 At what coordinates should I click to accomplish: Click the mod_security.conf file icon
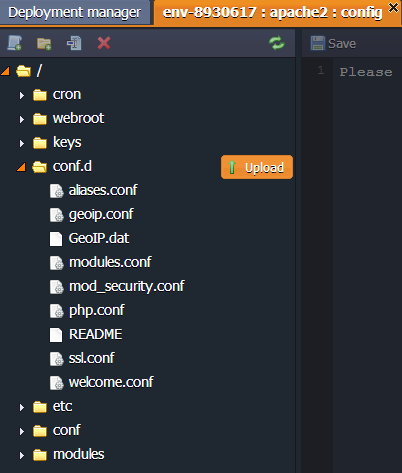pos(56,287)
